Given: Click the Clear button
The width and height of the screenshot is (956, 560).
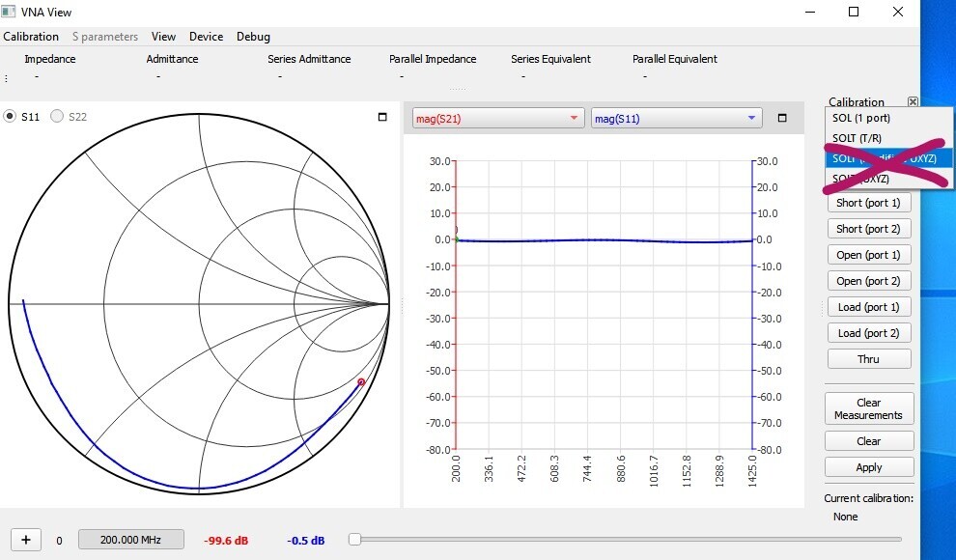Looking at the screenshot, I should 869,441.
